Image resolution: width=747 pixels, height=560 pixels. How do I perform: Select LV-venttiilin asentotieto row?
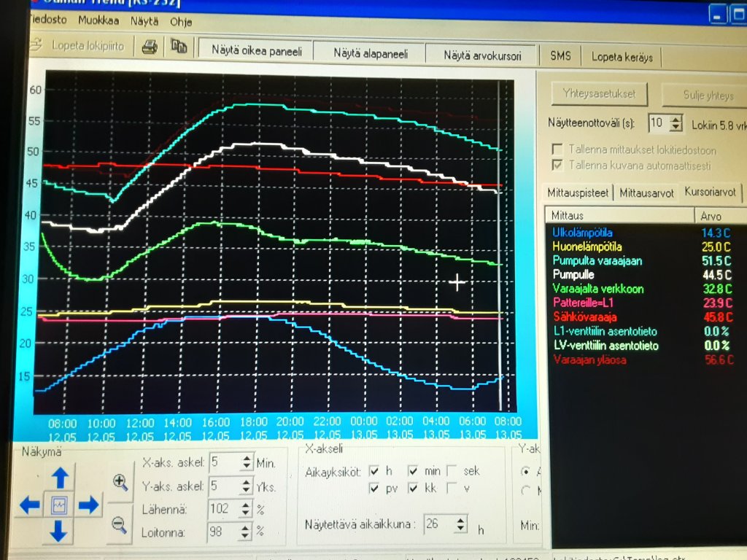point(643,345)
